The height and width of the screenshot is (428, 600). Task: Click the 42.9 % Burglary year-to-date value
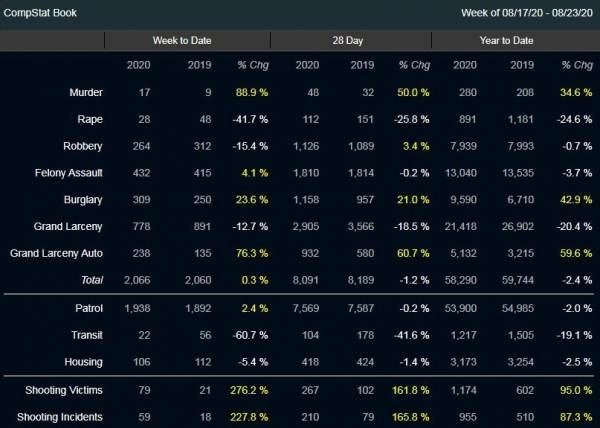pyautogui.click(x=575, y=200)
